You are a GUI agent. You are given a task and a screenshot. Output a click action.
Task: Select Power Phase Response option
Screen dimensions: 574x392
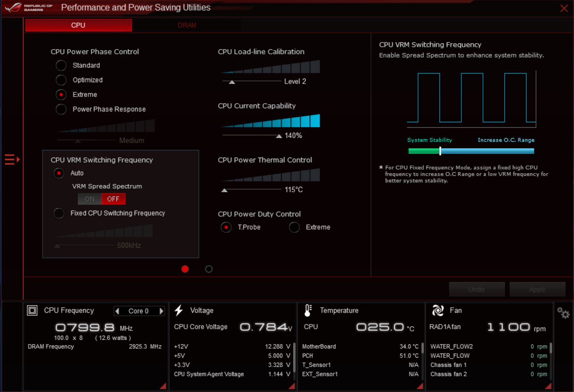[61, 109]
